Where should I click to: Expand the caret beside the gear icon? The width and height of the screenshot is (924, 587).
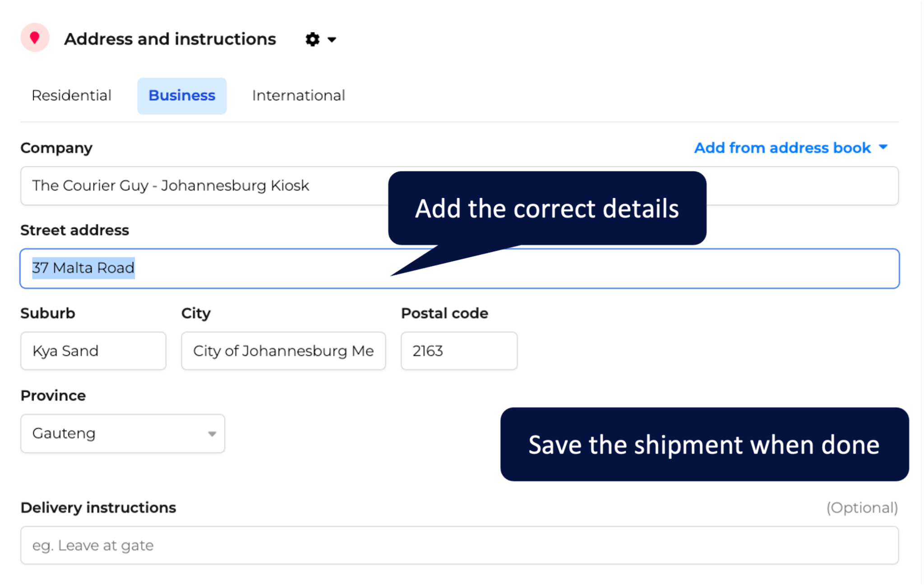coord(332,40)
